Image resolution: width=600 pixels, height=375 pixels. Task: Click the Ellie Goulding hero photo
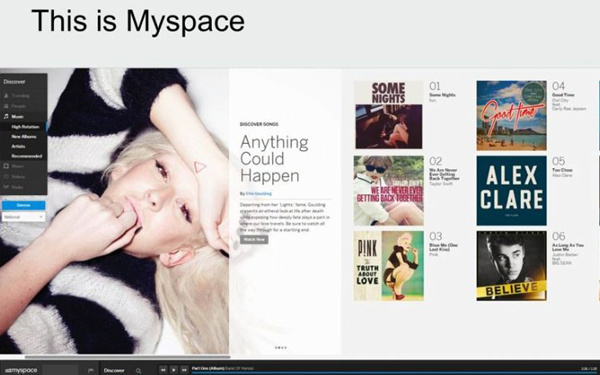pos(115,211)
